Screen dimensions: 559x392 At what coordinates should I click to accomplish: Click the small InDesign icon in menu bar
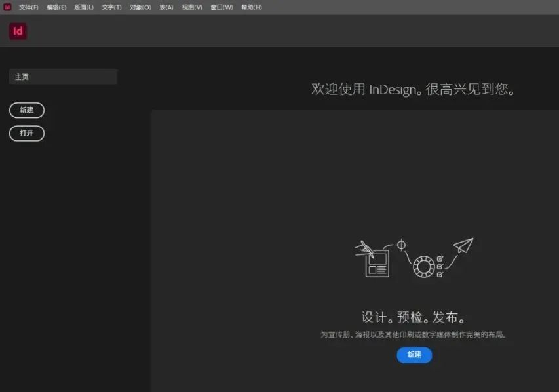click(x=7, y=7)
